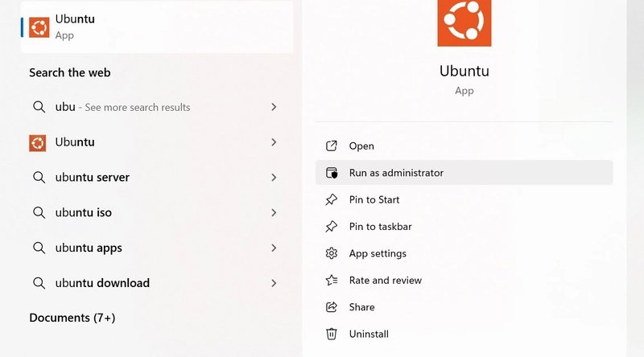
Task: Click the gear icon for App settings
Action: click(332, 253)
